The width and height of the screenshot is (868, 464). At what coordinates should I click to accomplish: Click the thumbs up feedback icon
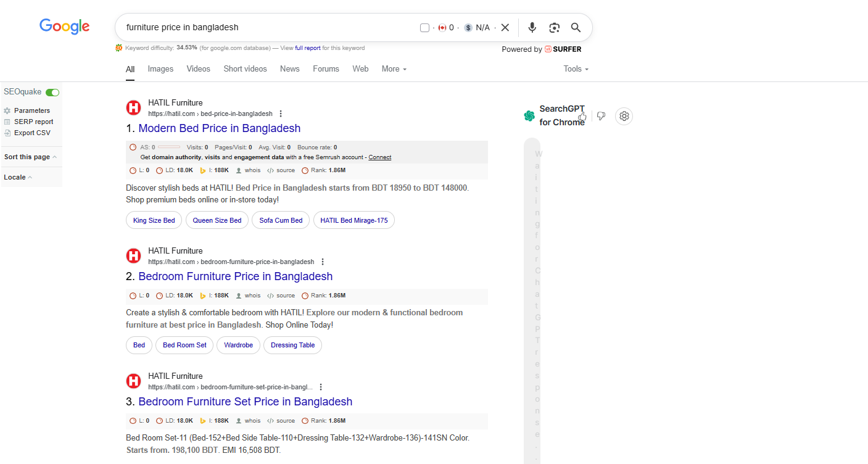pos(582,116)
